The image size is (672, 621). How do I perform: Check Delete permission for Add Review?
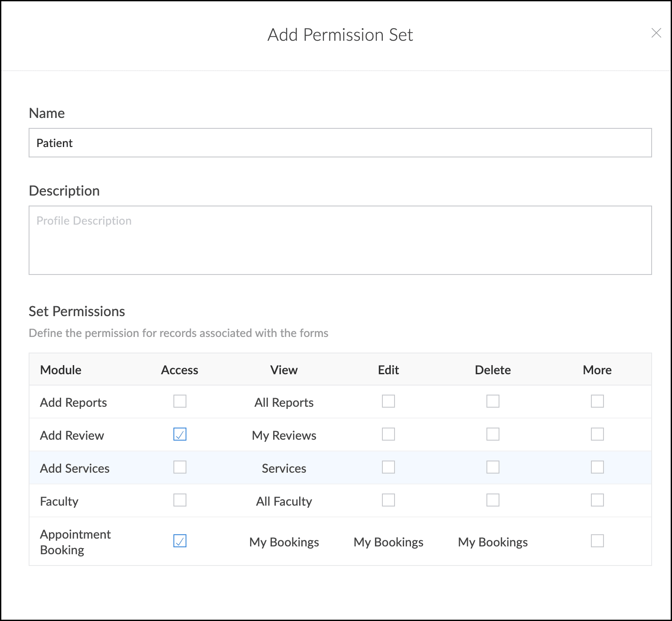pyautogui.click(x=493, y=434)
